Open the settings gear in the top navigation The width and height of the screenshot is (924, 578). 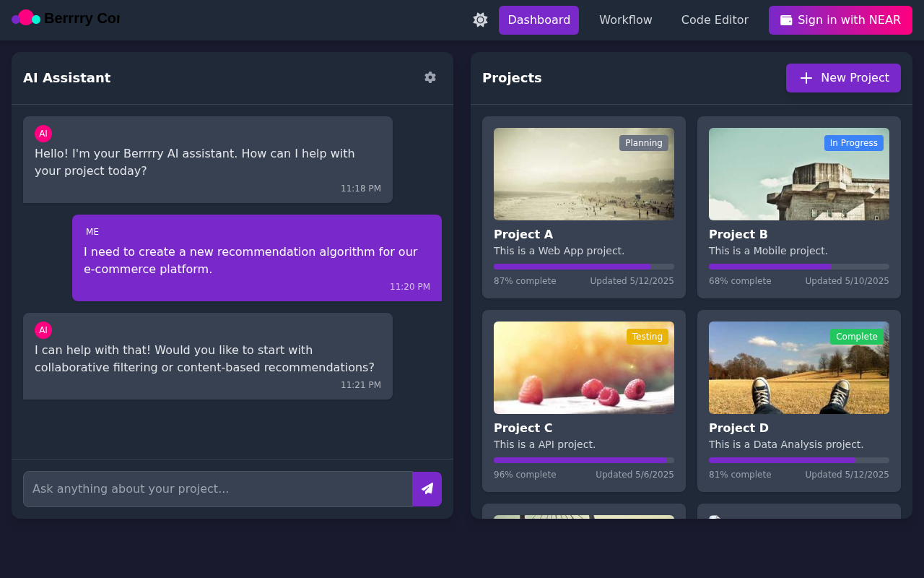click(480, 20)
